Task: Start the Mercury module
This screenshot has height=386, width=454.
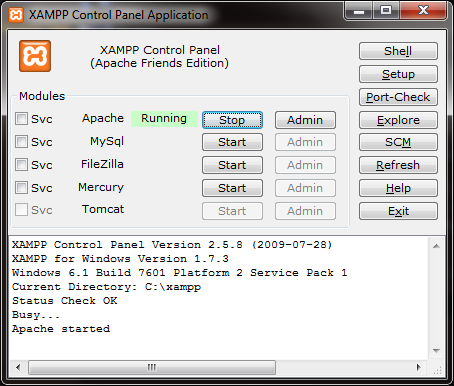Action: pyautogui.click(x=232, y=188)
